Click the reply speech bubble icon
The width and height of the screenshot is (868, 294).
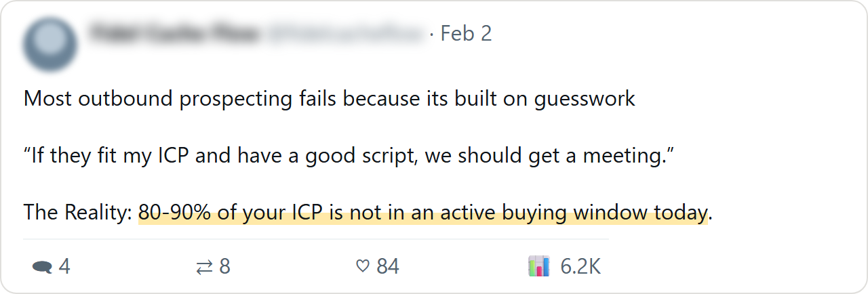42,267
